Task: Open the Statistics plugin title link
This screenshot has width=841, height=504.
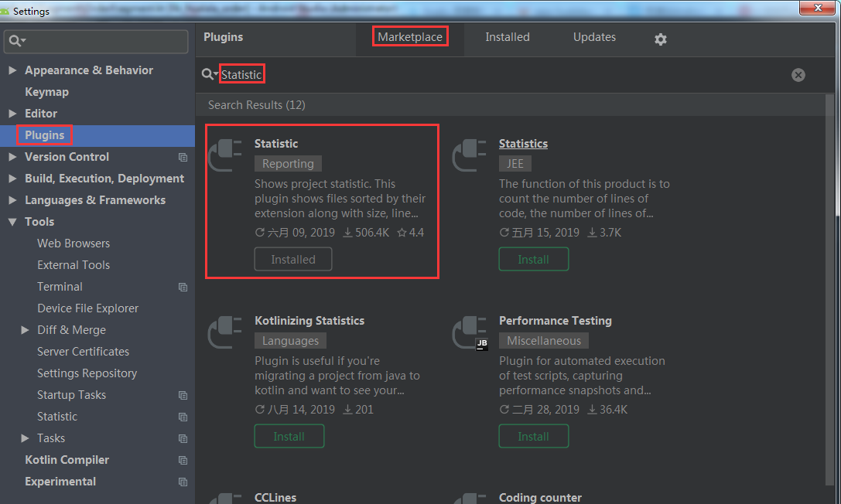Action: pos(523,144)
